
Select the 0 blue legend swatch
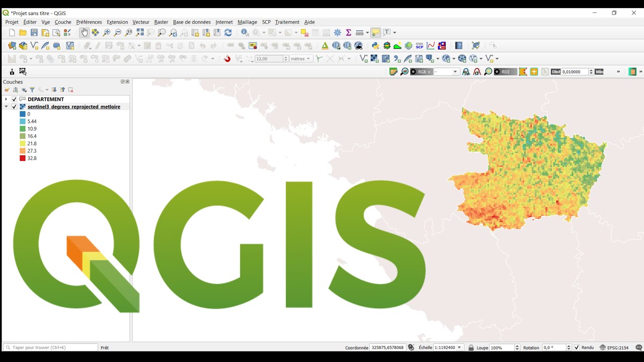(x=23, y=114)
